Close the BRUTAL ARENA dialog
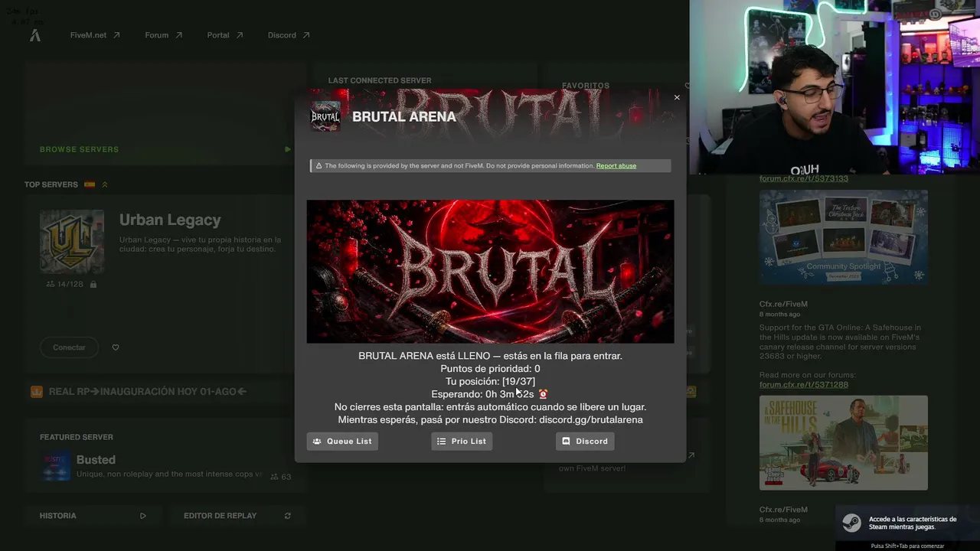 click(677, 98)
